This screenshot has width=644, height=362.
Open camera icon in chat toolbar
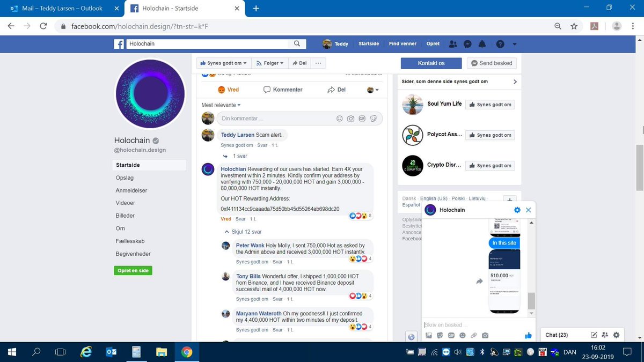485,336
